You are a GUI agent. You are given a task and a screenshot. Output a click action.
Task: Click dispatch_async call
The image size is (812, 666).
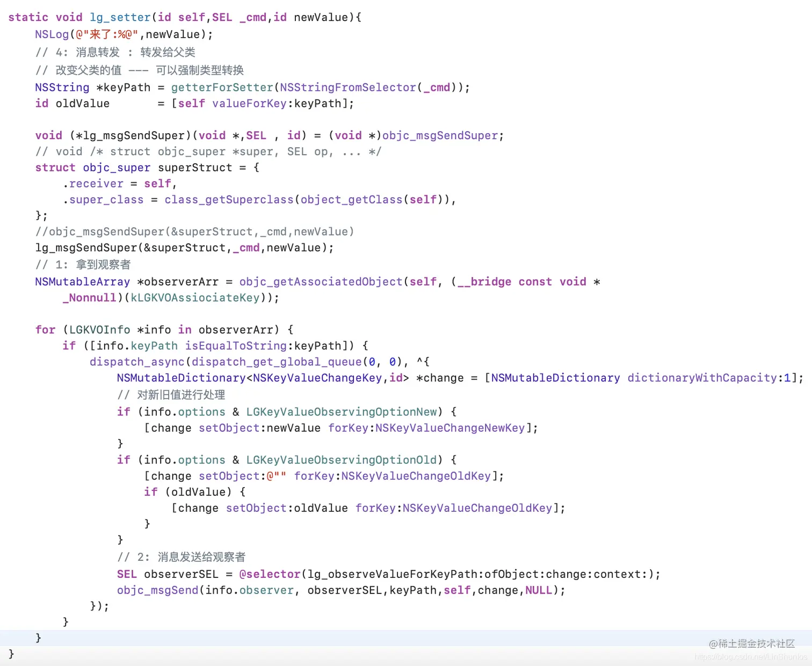(x=137, y=362)
